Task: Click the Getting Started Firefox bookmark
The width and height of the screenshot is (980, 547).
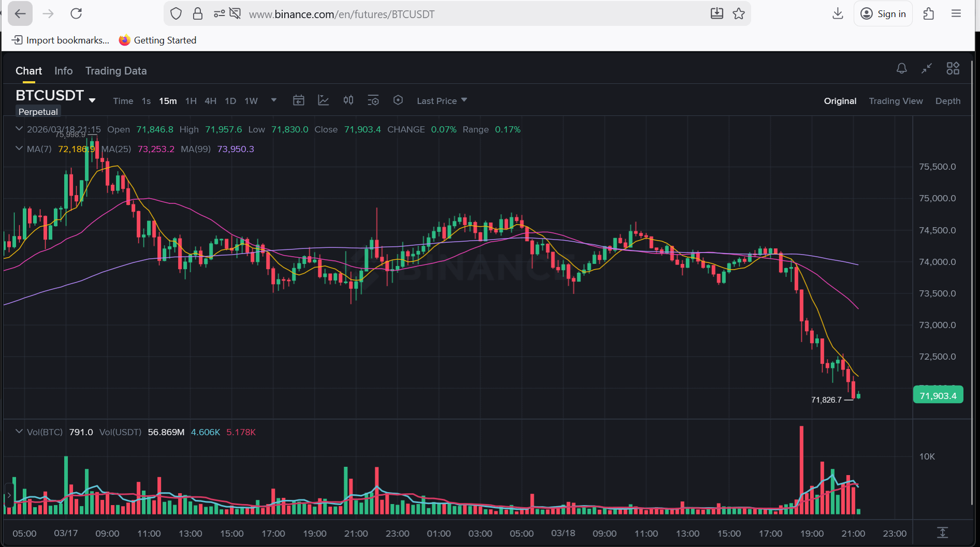Action: [x=157, y=40]
